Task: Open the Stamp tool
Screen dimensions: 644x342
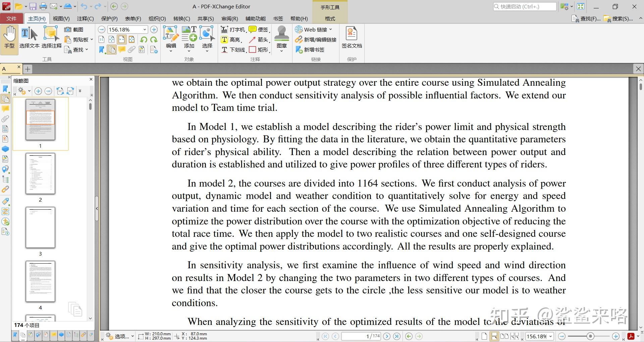Action: point(281,37)
